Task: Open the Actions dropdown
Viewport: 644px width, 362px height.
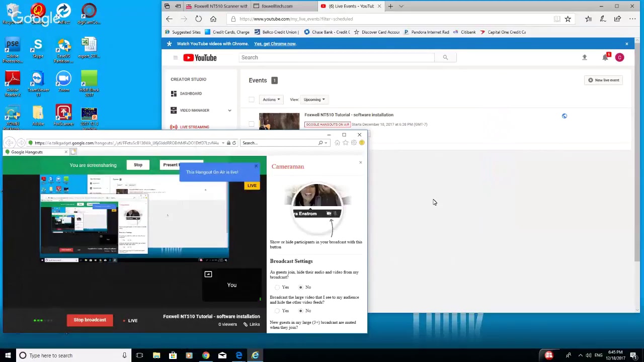Action: pos(271,100)
